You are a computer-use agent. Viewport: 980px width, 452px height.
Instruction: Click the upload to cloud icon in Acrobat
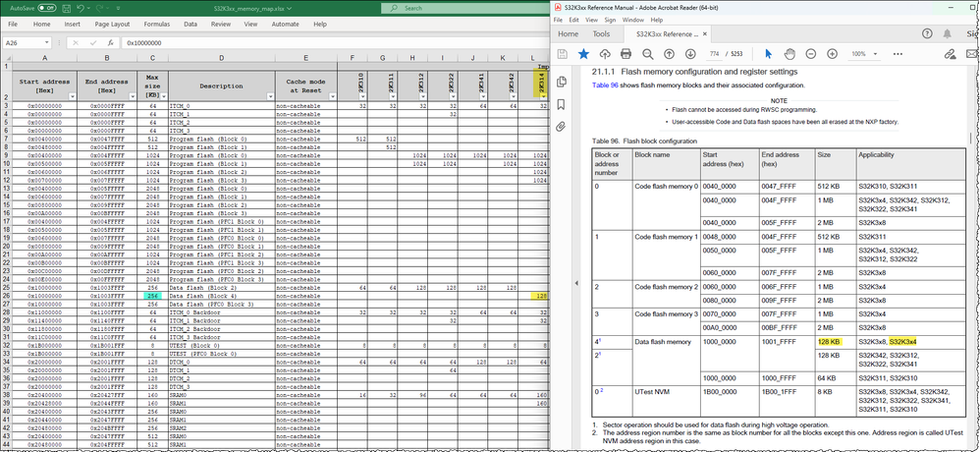[x=604, y=54]
